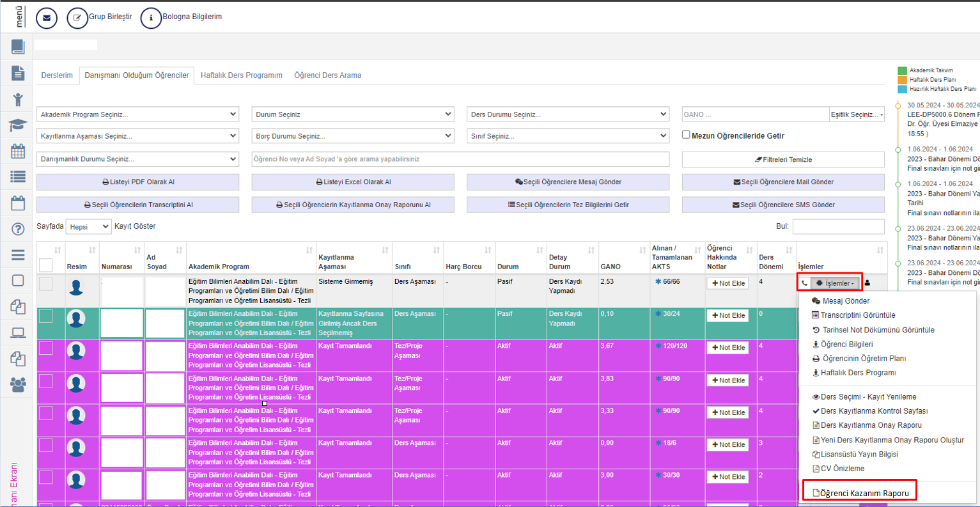Click the GANO filter input field
The height and width of the screenshot is (507, 980).
tap(755, 114)
